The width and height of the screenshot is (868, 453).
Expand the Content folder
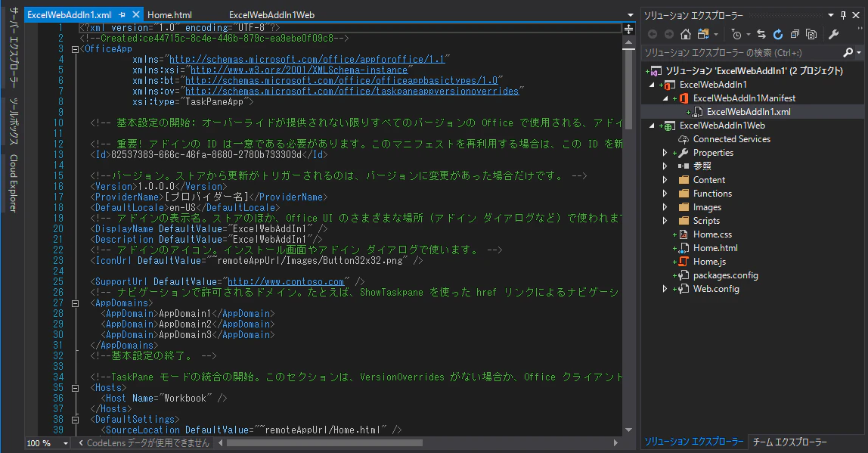pyautogui.click(x=665, y=180)
